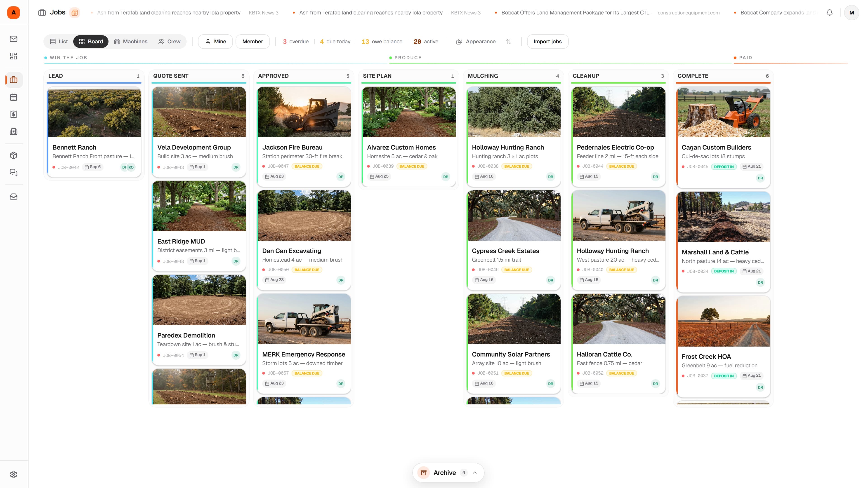Switch to Crew view
Image resolution: width=868 pixels, height=488 pixels.
tap(170, 41)
